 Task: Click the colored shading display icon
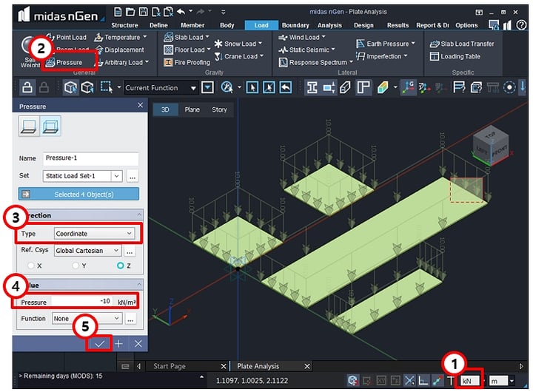pyautogui.click(x=383, y=87)
